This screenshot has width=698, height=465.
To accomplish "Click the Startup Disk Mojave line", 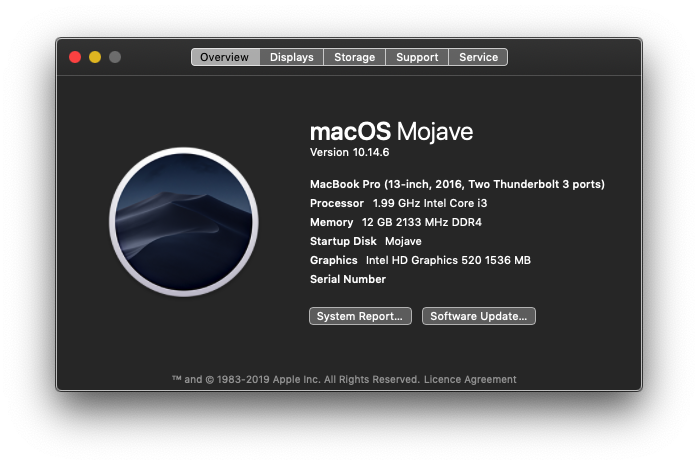I will (x=365, y=241).
